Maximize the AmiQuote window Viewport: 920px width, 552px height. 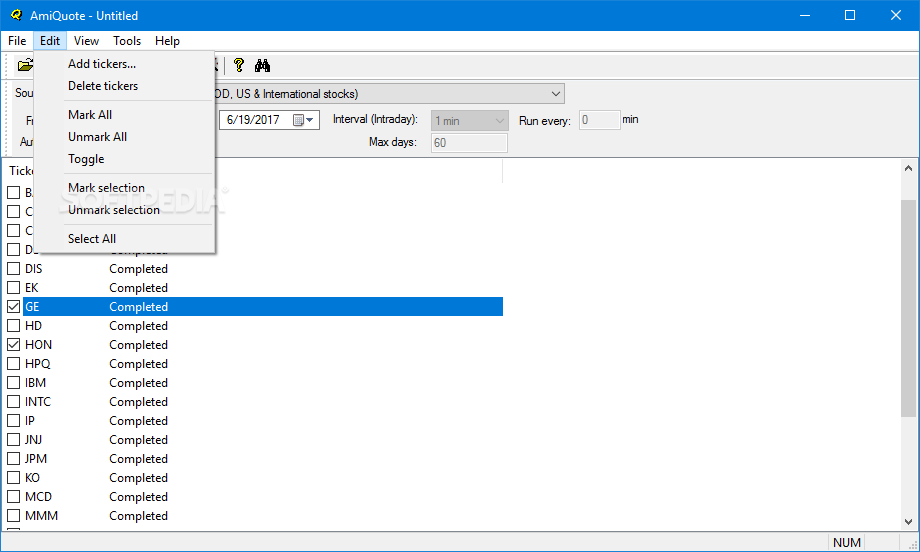850,15
